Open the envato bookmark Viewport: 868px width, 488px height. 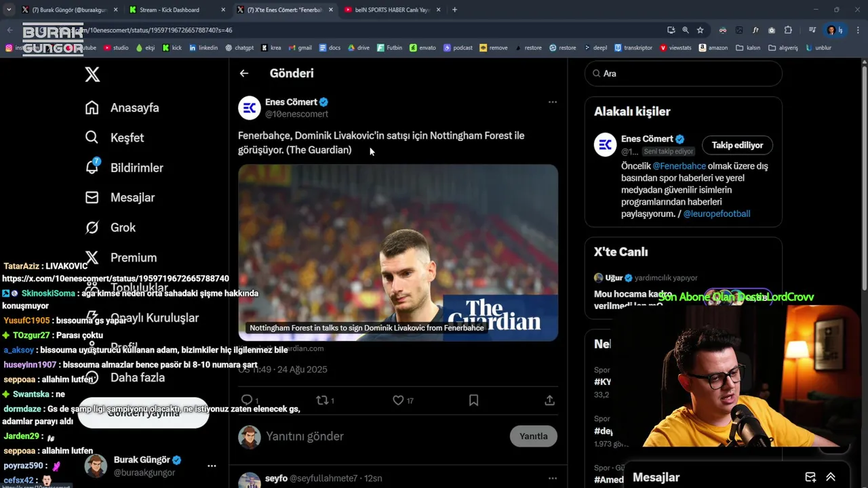click(x=422, y=48)
